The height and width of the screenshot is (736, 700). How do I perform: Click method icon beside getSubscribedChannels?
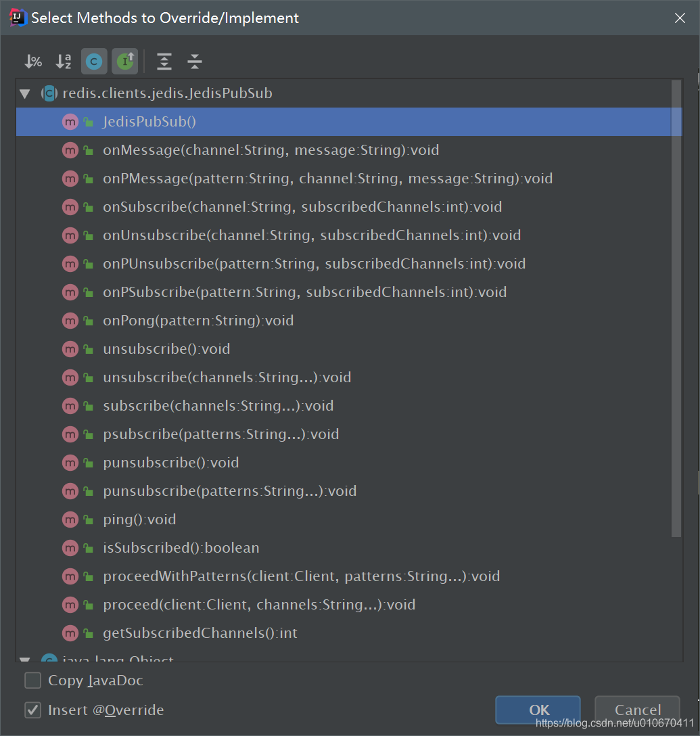click(70, 633)
